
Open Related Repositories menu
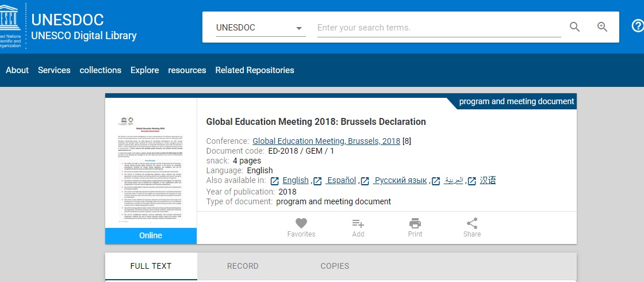[255, 70]
